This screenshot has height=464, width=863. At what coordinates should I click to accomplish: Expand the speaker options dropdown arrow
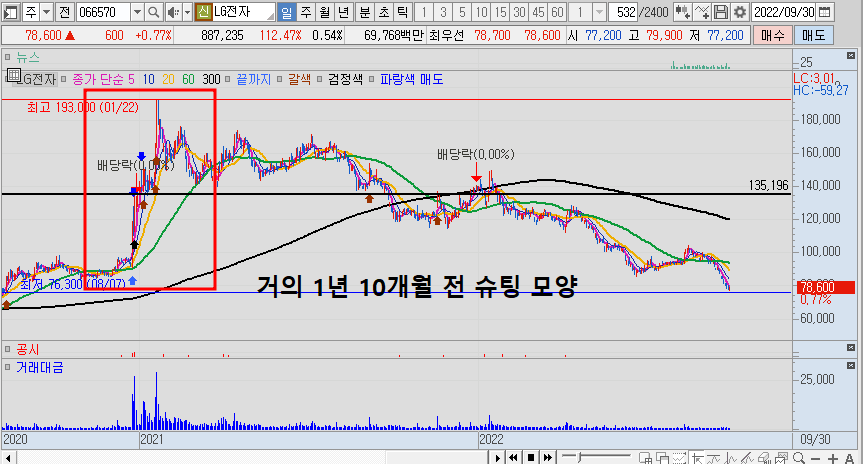pos(187,12)
